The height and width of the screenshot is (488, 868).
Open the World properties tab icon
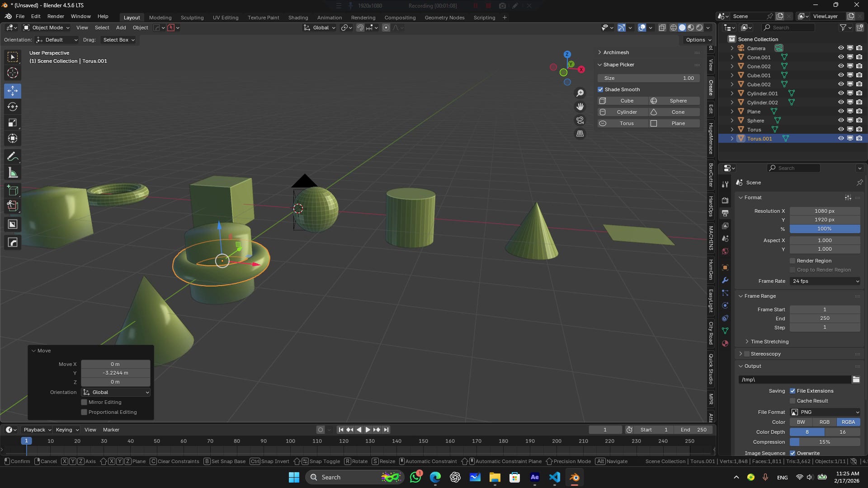click(x=725, y=251)
